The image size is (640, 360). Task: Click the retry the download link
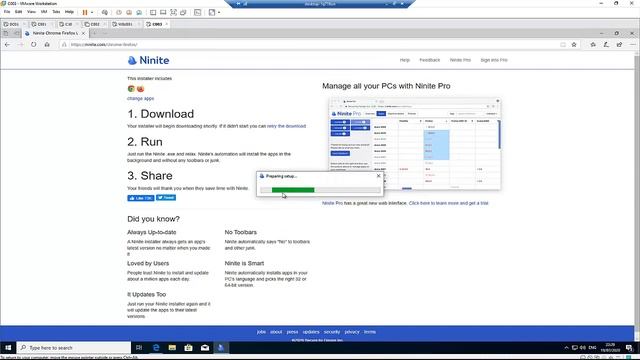point(286,126)
